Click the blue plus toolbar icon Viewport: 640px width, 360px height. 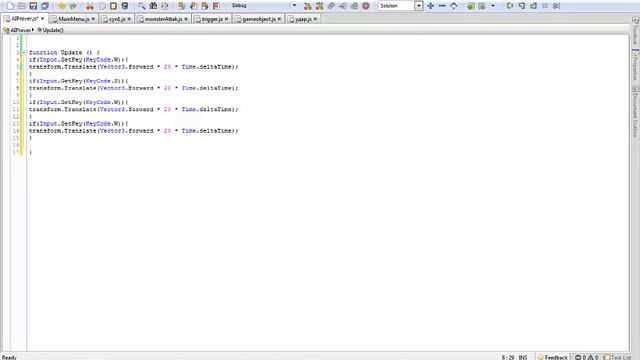point(430,6)
